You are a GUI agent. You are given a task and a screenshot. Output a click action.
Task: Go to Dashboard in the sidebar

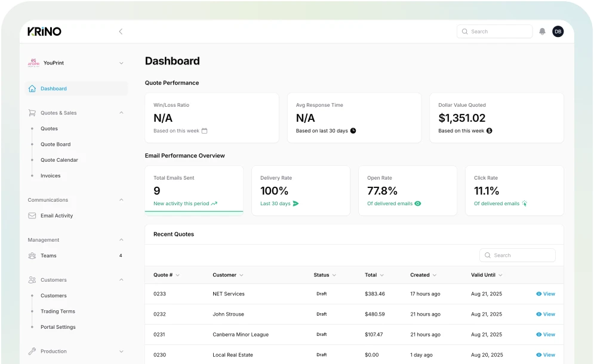coord(76,89)
